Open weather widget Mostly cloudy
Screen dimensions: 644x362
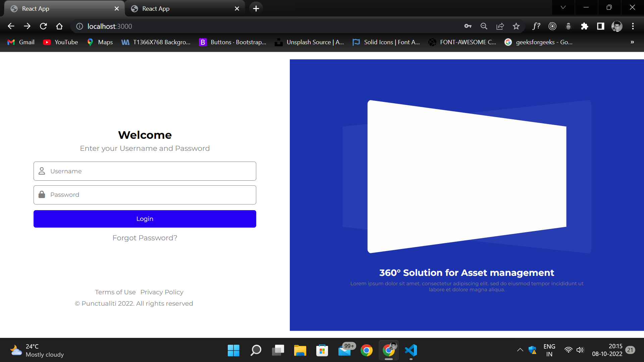coord(37,351)
